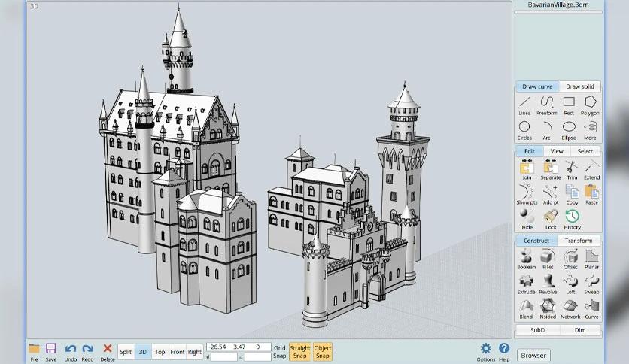Select the Edit palette tab
Image resolution: width=629 pixels, height=364 pixels.
[x=530, y=151]
